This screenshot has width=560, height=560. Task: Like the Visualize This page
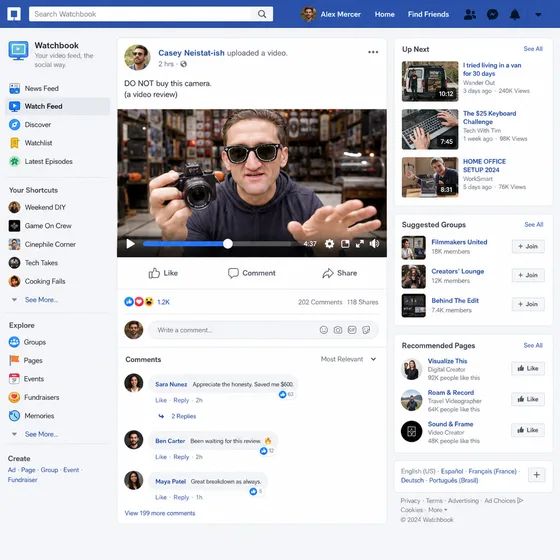[528, 368]
